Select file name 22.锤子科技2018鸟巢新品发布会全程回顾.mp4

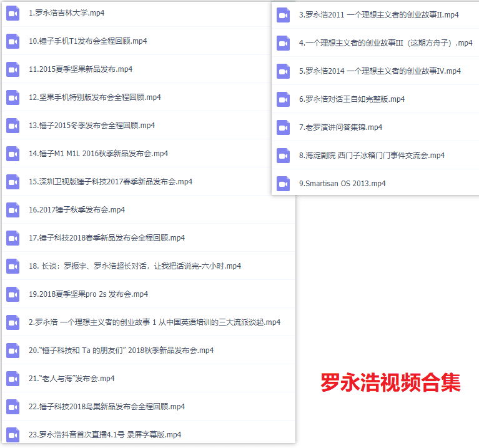pyautogui.click(x=107, y=407)
